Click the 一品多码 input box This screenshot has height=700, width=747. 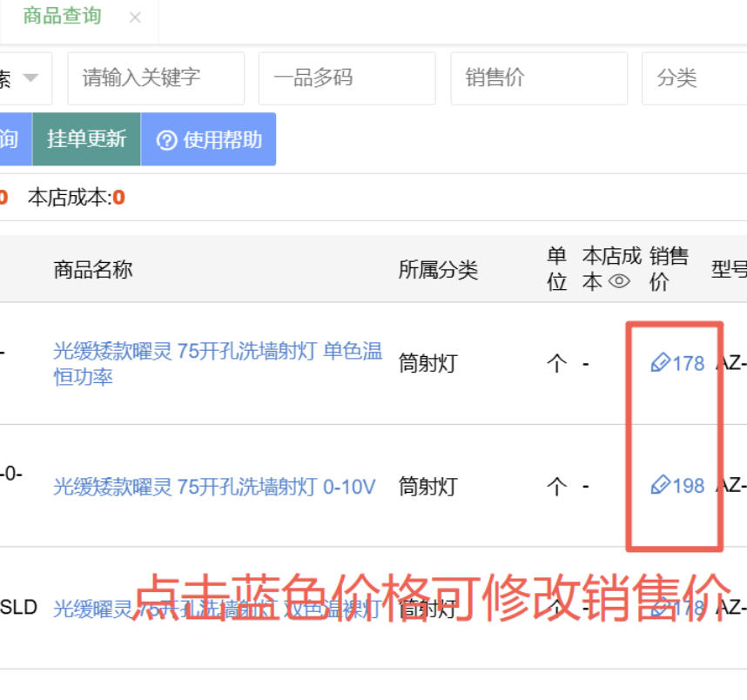(347, 78)
